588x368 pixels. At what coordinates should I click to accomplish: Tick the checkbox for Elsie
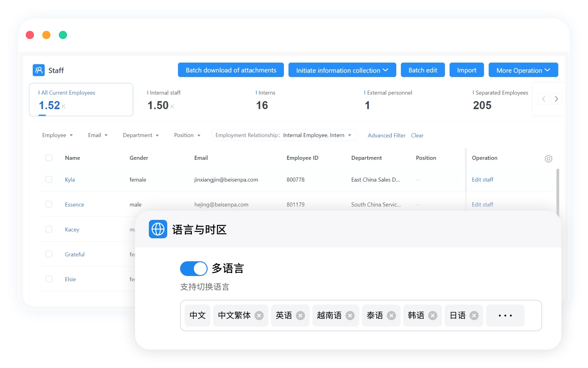[x=49, y=279]
